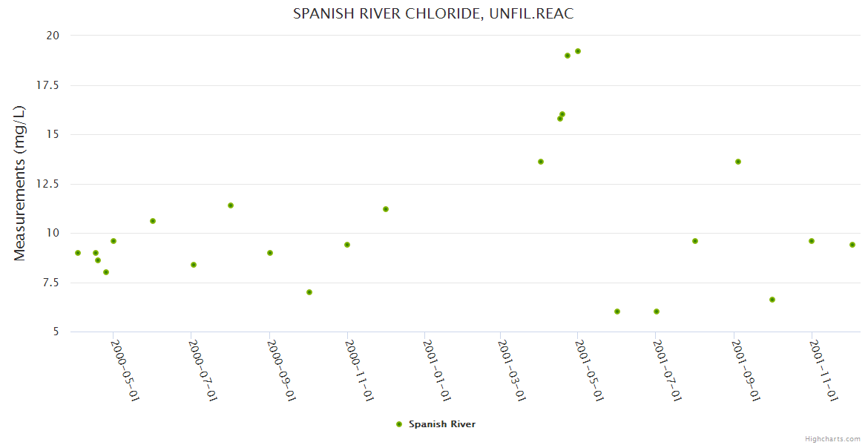Select the 13.6 mg/L point near 2001-09-01
868x445 pixels.
click(738, 162)
